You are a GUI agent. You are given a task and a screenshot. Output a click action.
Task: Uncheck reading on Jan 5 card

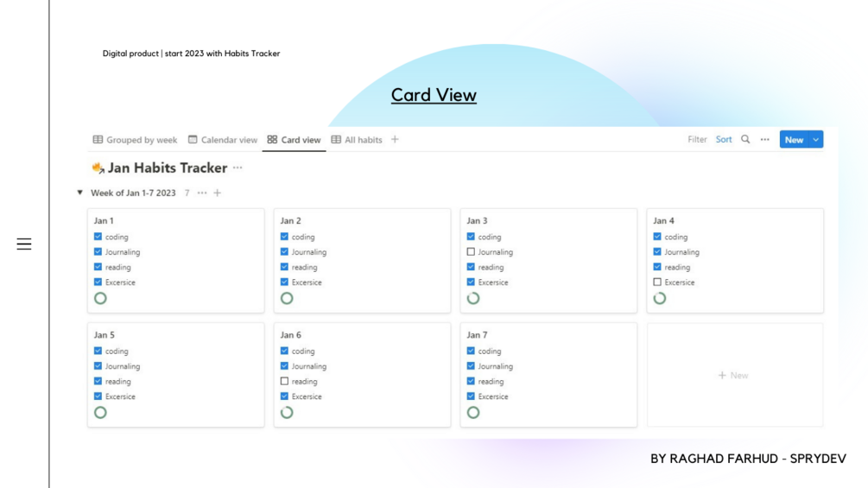(x=98, y=381)
